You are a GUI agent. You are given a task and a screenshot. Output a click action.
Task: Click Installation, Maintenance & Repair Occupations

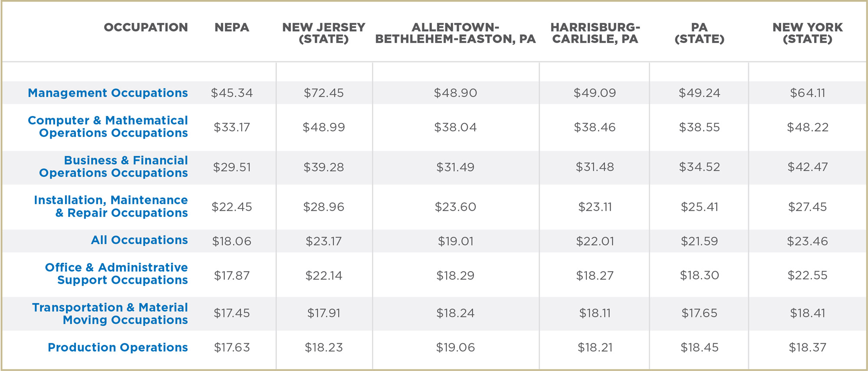coord(111,206)
